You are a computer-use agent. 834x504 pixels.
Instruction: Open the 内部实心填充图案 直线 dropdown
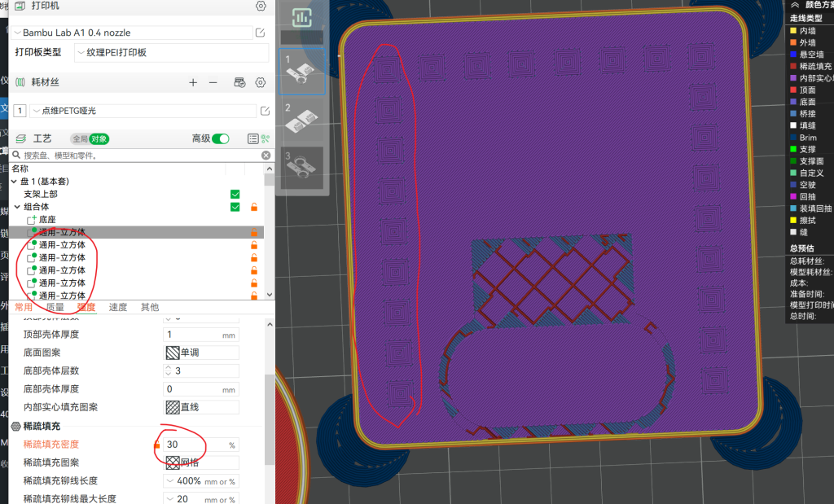(201, 407)
